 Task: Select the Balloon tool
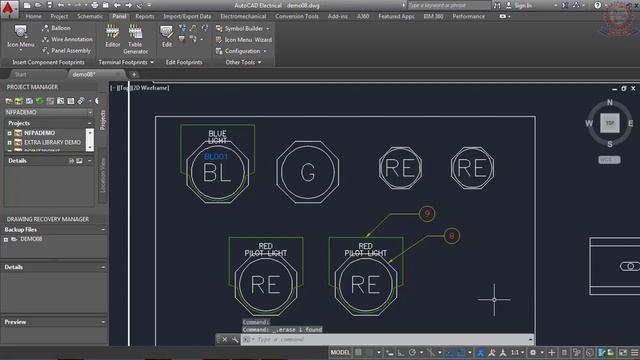click(x=56, y=28)
